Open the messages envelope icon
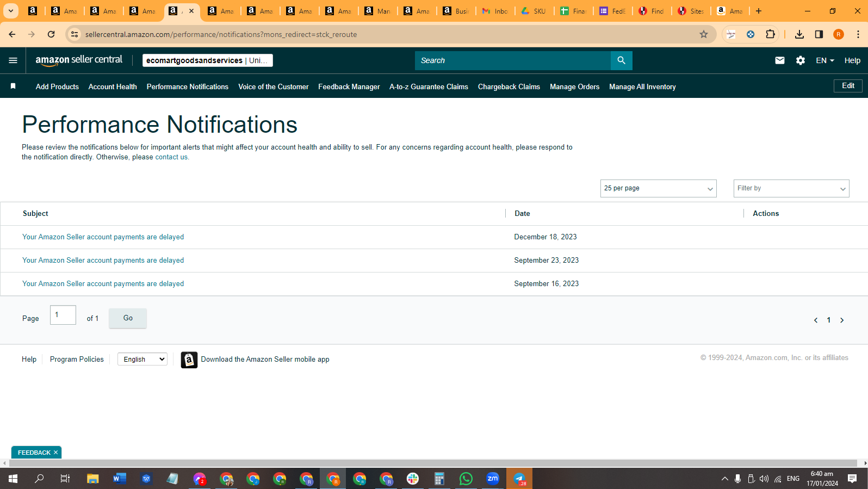868x489 pixels. (x=779, y=60)
